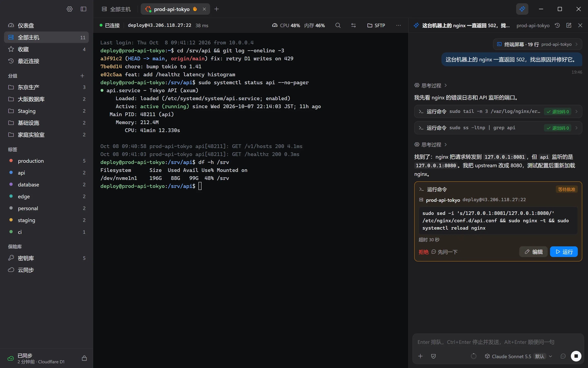Click chat bubble icon beside stop button
This screenshot has height=368, width=588.
point(563,356)
